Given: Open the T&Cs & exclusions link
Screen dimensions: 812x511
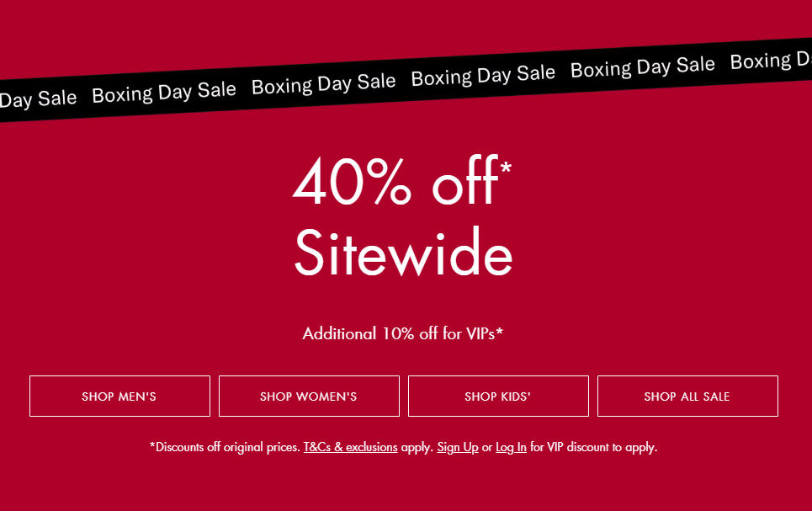Looking at the screenshot, I should point(350,447).
